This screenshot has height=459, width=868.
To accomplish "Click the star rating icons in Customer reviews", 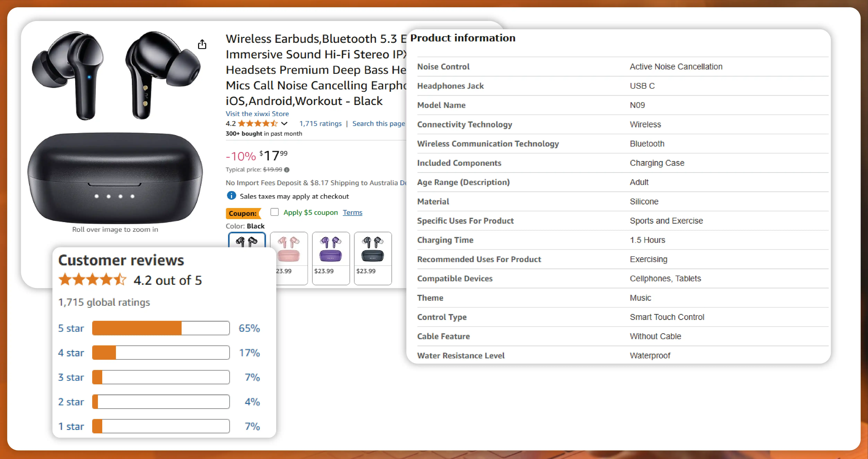I will (x=92, y=280).
